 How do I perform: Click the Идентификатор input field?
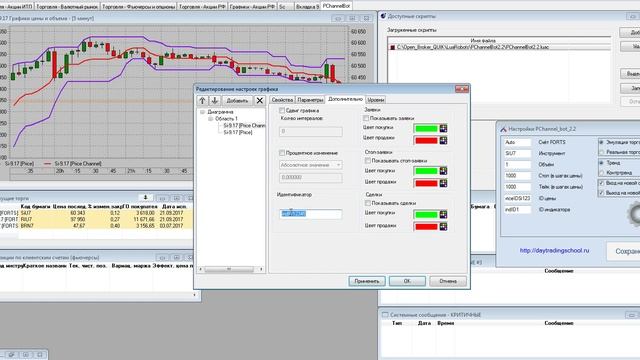pos(311,213)
